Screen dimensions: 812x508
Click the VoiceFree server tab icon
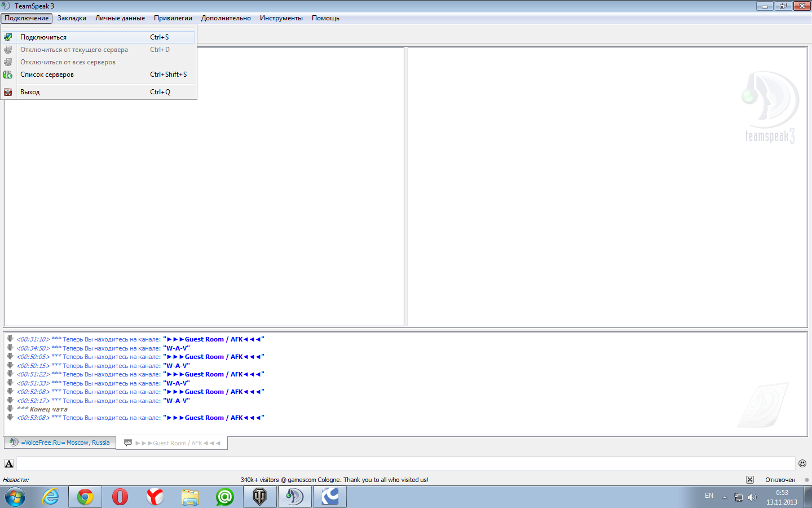pos(14,442)
